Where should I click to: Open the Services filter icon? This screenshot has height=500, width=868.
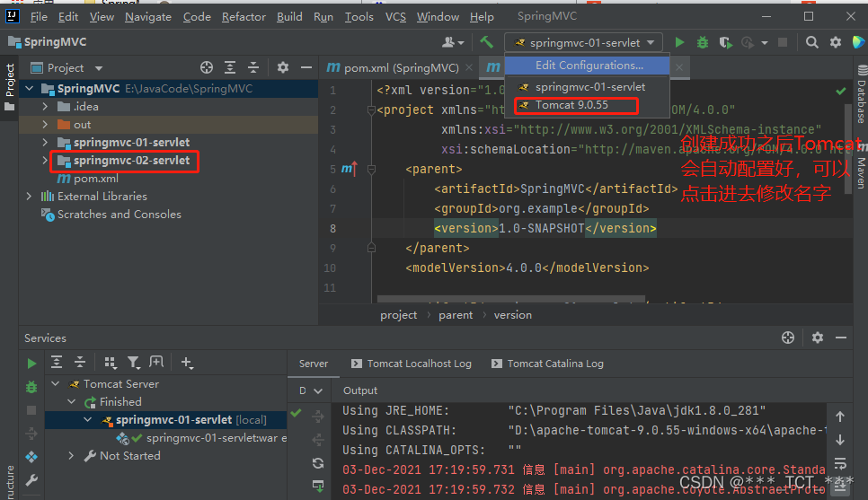point(133,363)
